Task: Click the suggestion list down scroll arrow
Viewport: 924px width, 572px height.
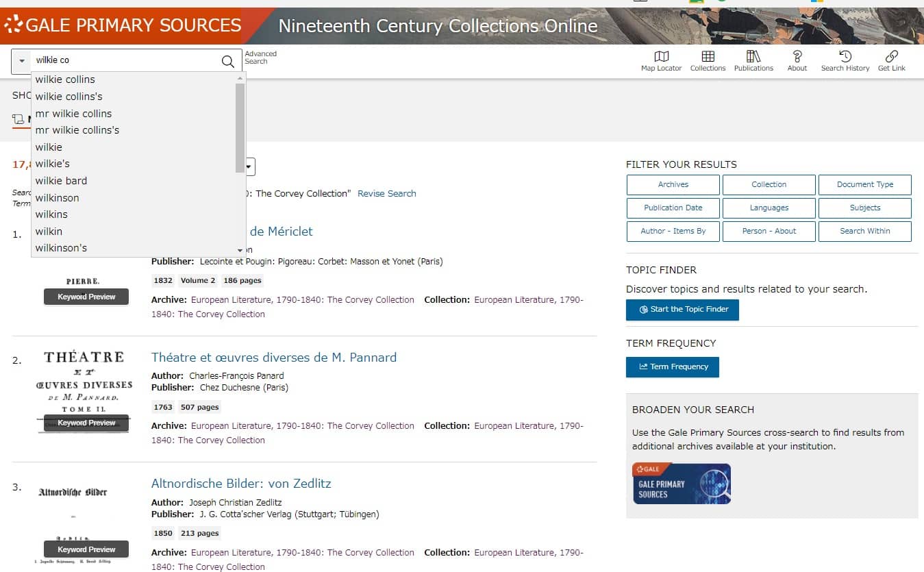Action: pos(240,251)
